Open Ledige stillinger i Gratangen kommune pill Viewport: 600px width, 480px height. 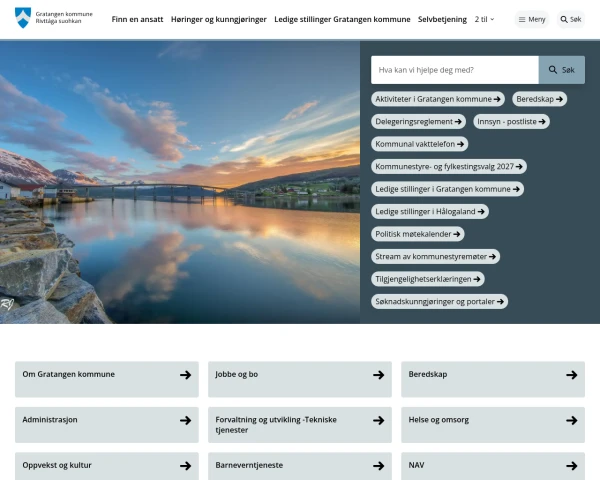(x=447, y=189)
